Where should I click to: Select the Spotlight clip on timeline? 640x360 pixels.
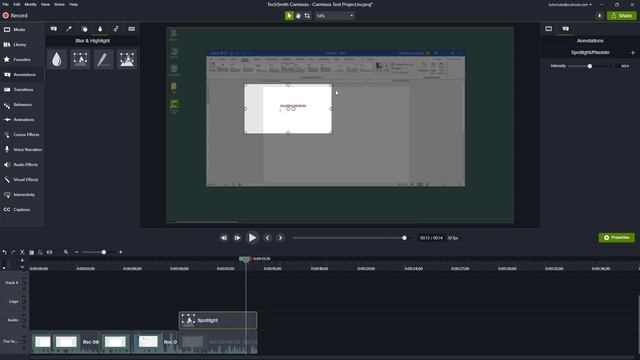[x=218, y=320]
